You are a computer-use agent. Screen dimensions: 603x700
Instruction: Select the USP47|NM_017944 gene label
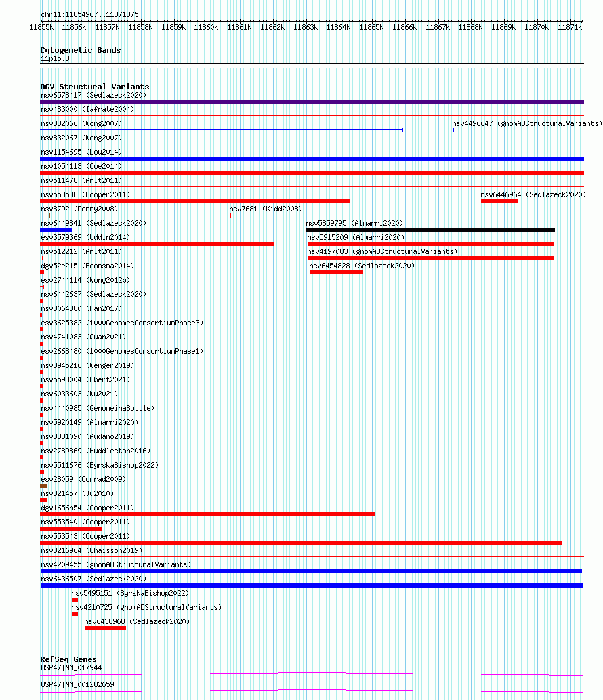[71, 668]
